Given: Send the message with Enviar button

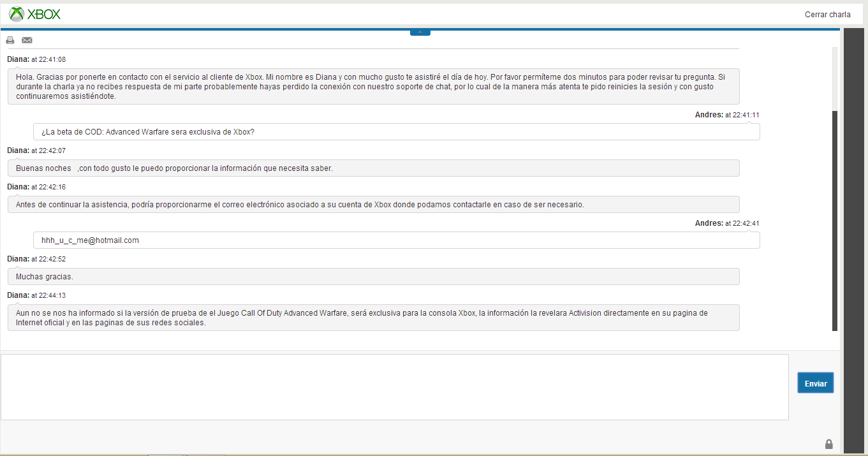Looking at the screenshot, I should click(816, 383).
